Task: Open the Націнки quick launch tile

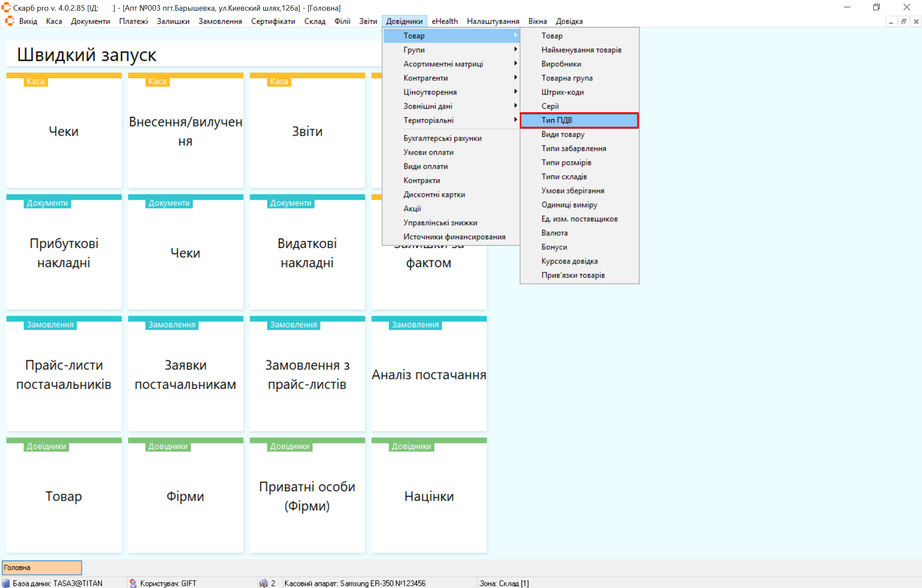Action: (429, 496)
